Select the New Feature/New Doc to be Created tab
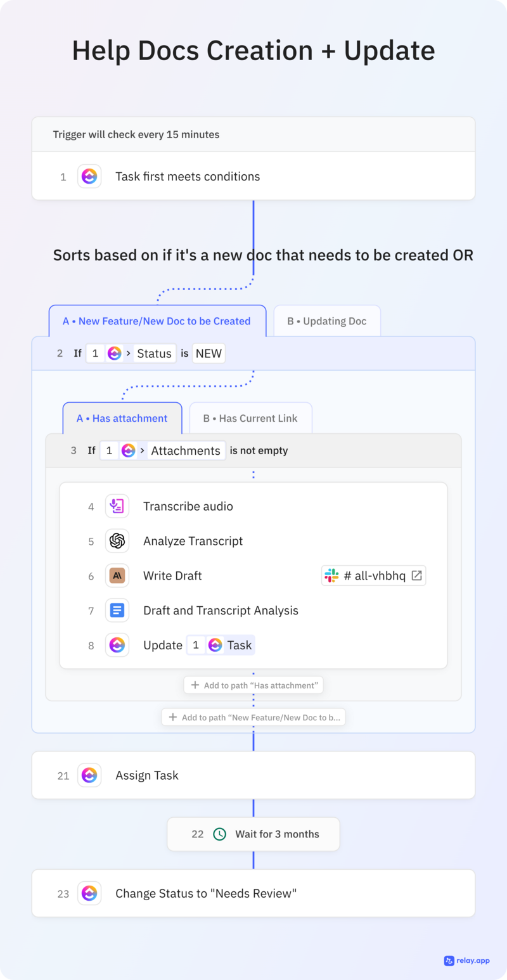Viewport: 507px width, 980px height. coord(157,321)
